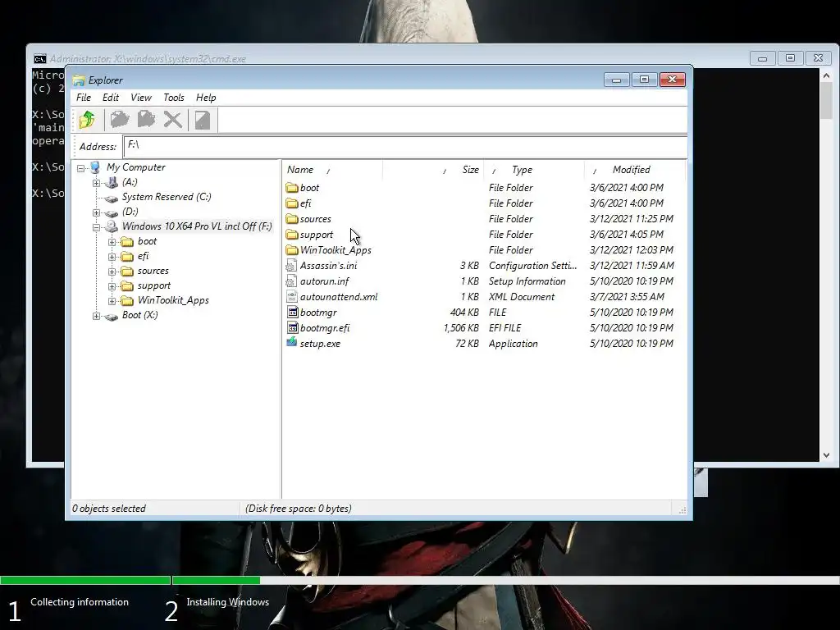The width and height of the screenshot is (840, 630).
Task: Click 'Disk free space: 0 bytes' status text
Action: [x=299, y=509]
